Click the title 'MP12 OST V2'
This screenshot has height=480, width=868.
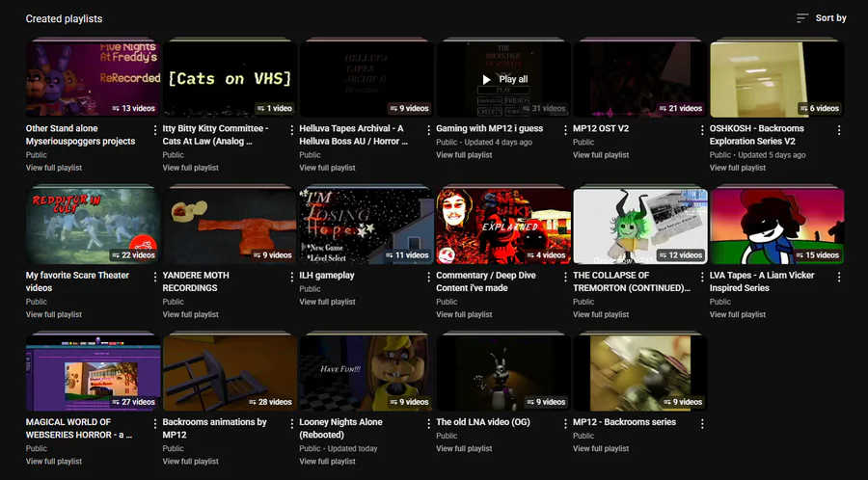(601, 128)
